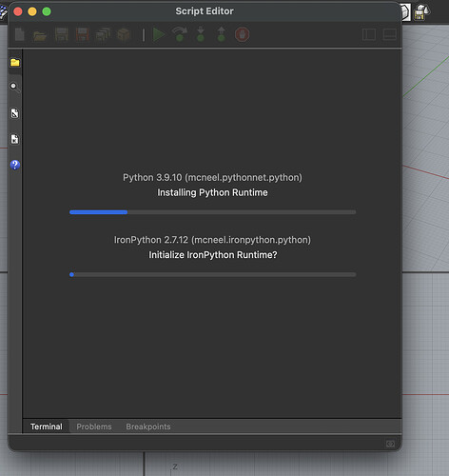Close the Script Editor window

click(18, 11)
